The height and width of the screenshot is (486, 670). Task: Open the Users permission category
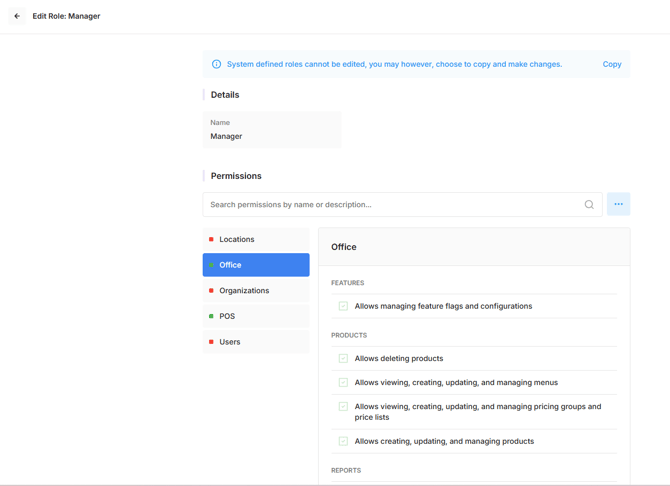[256, 342]
